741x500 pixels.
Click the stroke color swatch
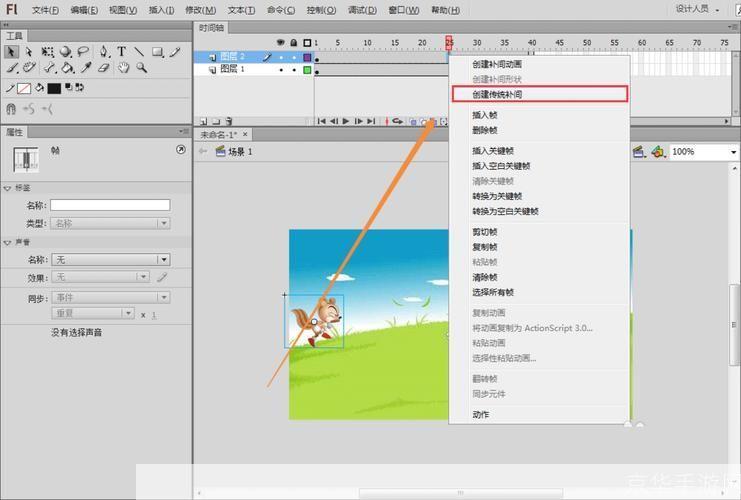pos(24,88)
